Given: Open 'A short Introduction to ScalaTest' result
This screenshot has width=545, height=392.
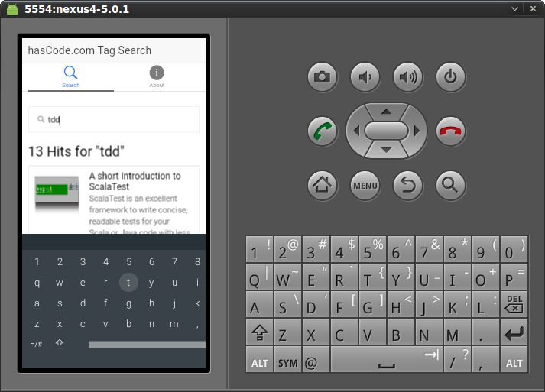Looking at the screenshot, I should 135,181.
